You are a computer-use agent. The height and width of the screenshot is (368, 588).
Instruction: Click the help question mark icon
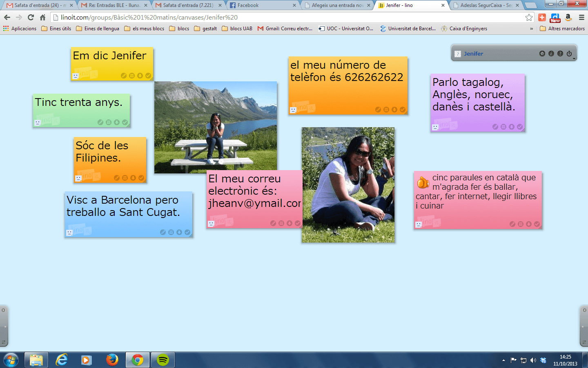pos(560,54)
